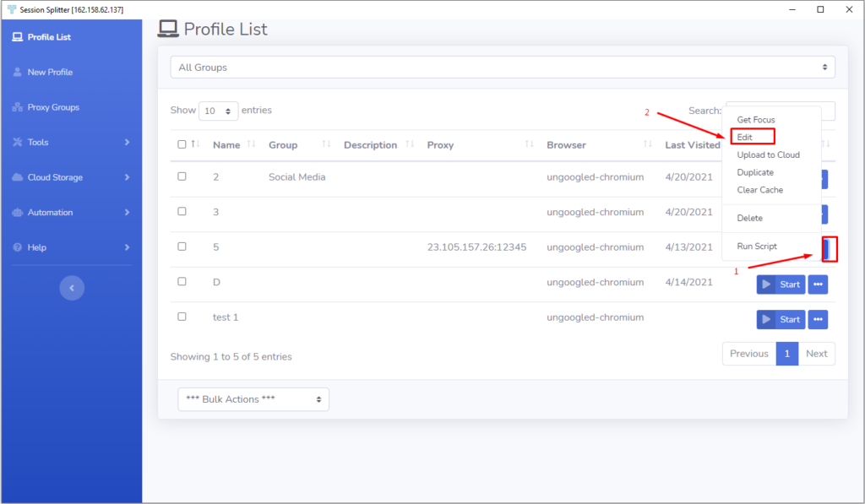Open the All Groups dropdown
This screenshot has width=865, height=504.
[x=502, y=68]
